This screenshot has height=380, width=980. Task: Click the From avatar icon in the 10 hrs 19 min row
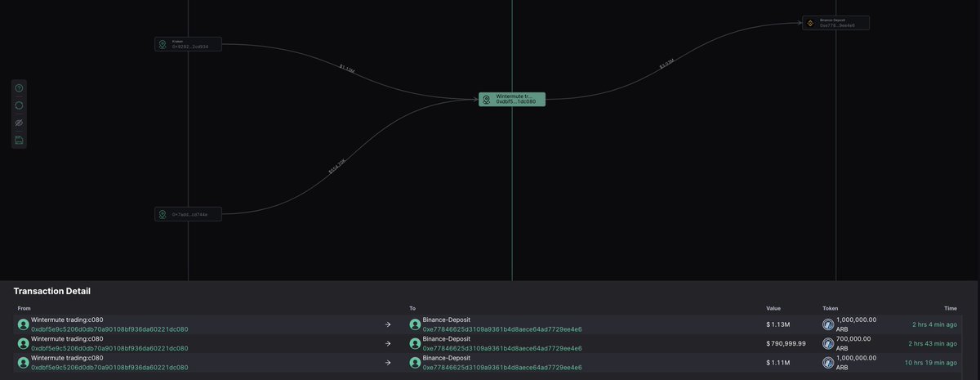(x=24, y=363)
